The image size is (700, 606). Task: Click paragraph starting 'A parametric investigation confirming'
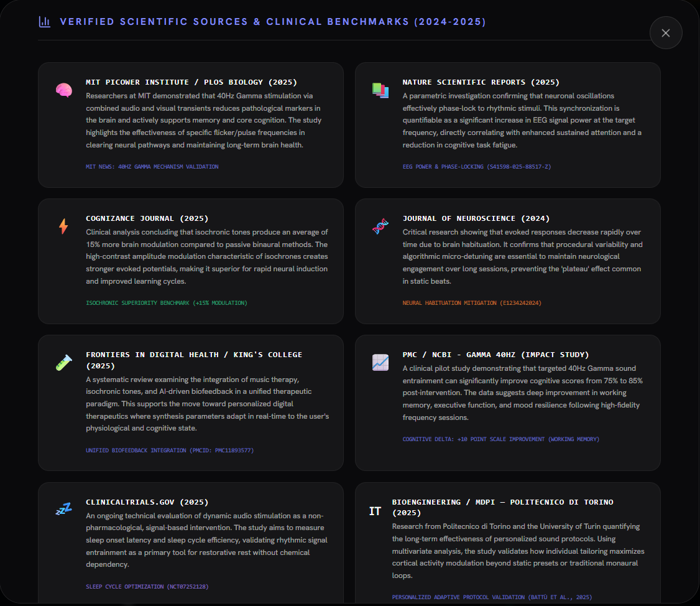[522, 121]
